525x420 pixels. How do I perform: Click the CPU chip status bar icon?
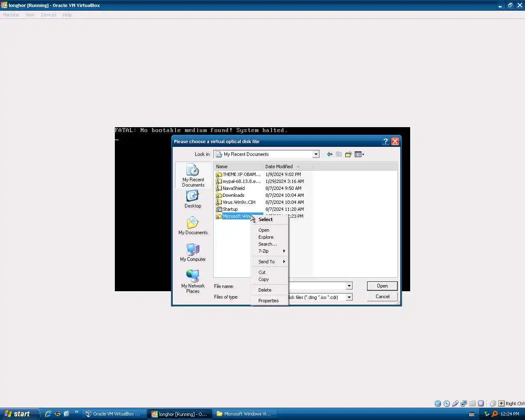click(481, 404)
